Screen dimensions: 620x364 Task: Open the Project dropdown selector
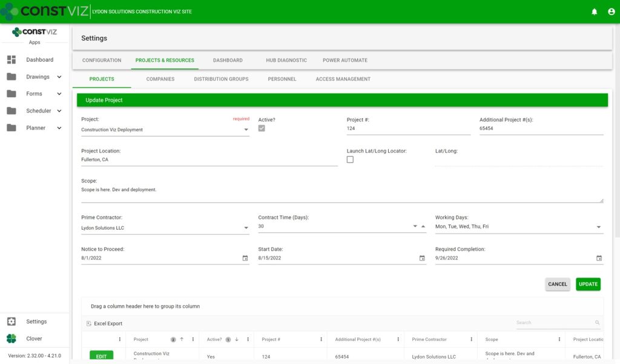click(x=246, y=129)
